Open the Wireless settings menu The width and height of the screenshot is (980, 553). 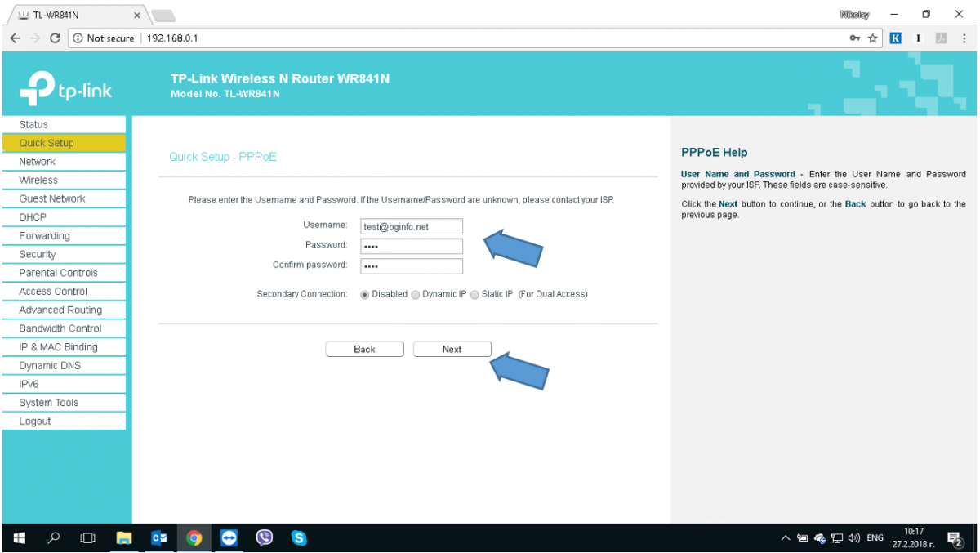coord(64,180)
